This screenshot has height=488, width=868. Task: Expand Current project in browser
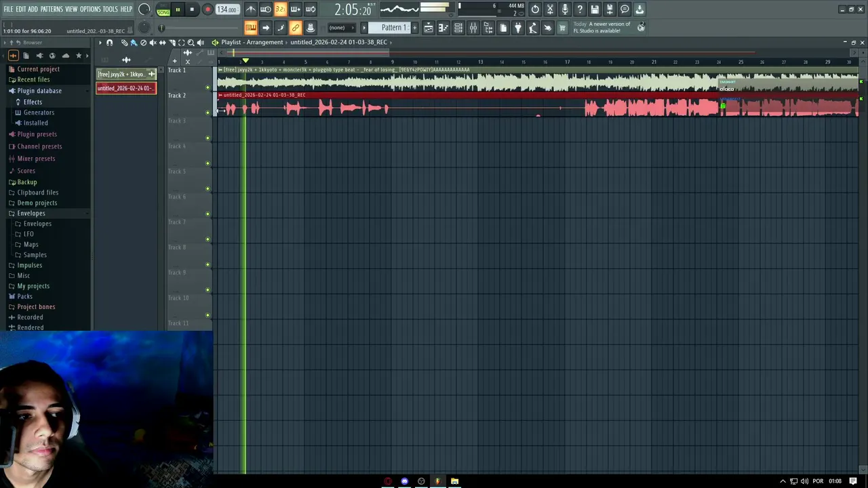(x=38, y=69)
